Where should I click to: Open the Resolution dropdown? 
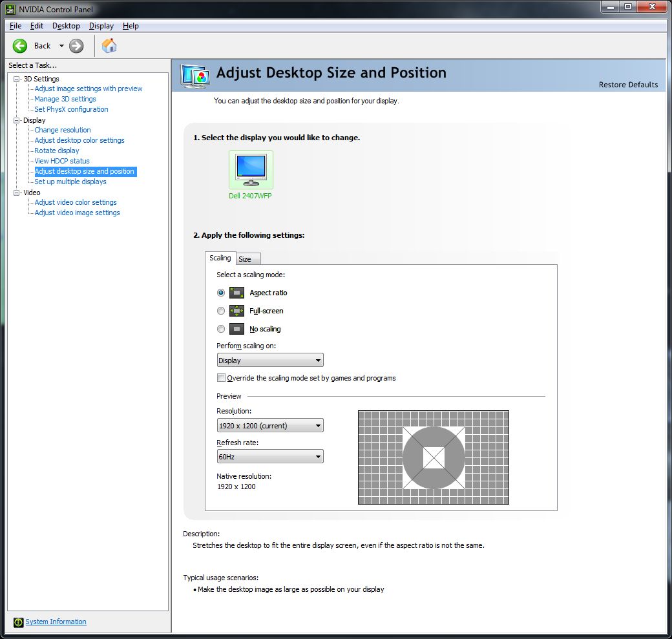coord(270,426)
